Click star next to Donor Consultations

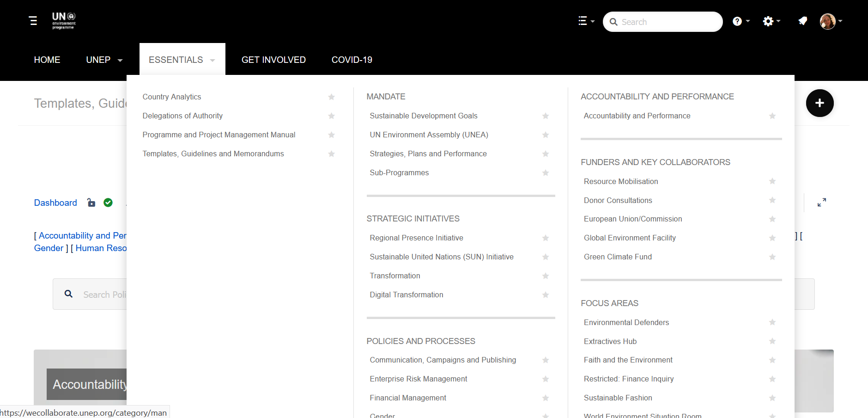(x=772, y=200)
